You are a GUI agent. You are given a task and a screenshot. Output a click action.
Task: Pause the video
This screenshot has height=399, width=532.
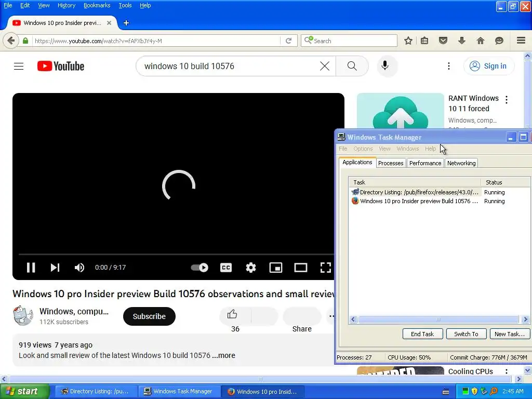point(31,268)
